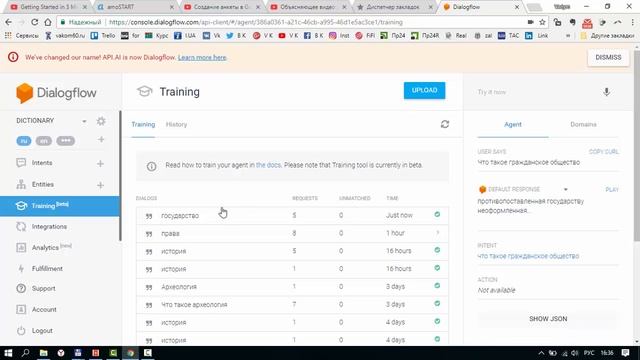Click the UPLOAD button
Screen dimensions: 640x360
424,90
